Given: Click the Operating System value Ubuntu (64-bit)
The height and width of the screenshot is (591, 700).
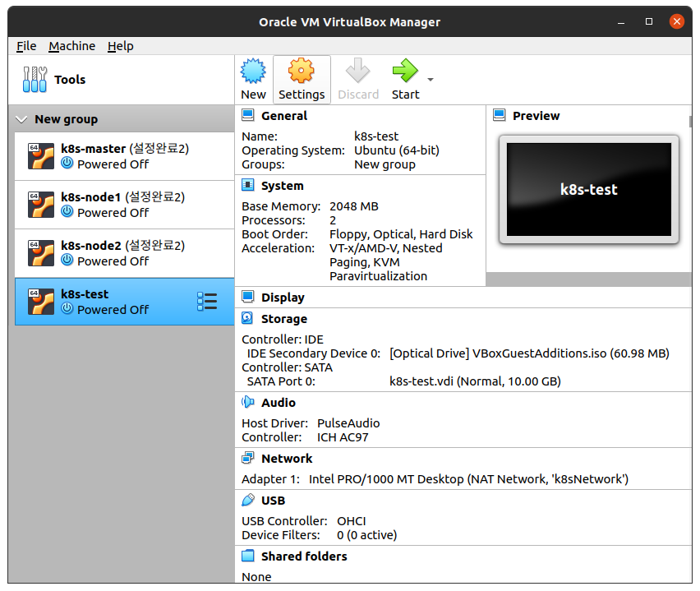Looking at the screenshot, I should click(x=397, y=150).
